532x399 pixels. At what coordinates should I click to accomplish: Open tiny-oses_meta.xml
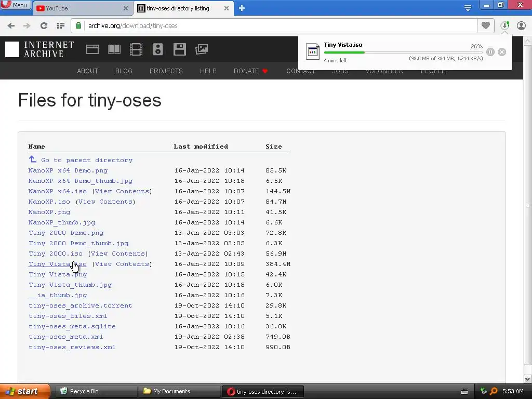pyautogui.click(x=66, y=337)
